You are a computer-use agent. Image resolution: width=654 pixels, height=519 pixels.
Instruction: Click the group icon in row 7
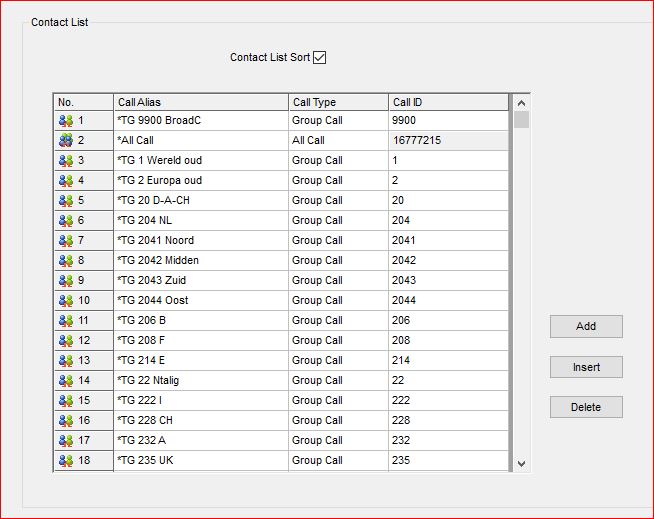[66, 241]
